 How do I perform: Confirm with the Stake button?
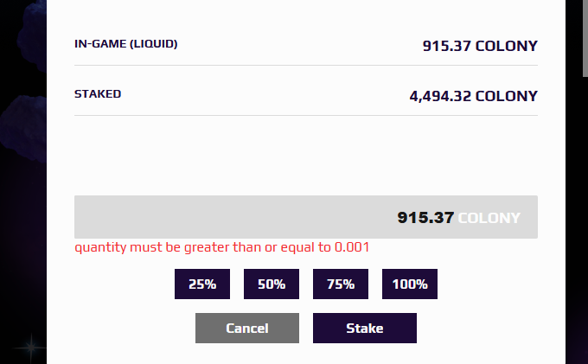(365, 328)
